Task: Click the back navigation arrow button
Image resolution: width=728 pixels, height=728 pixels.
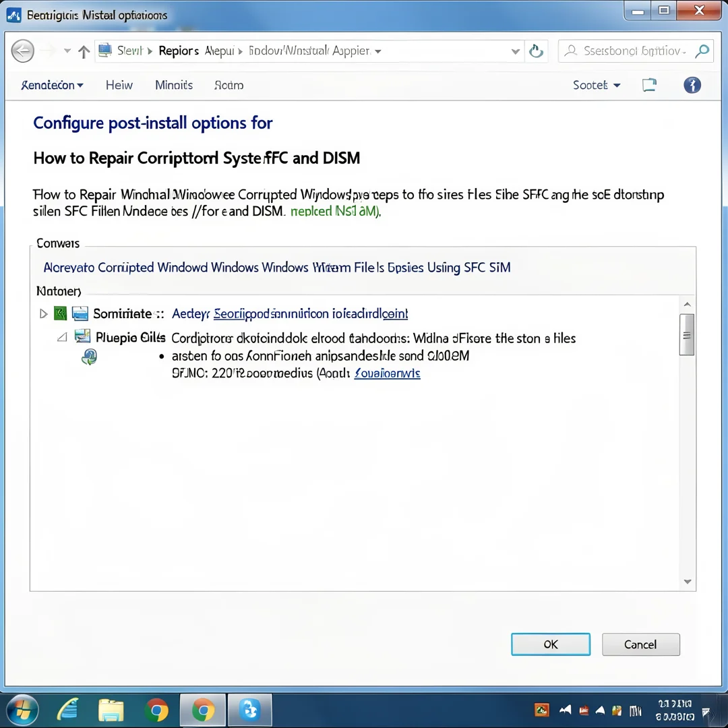Action: click(22, 51)
